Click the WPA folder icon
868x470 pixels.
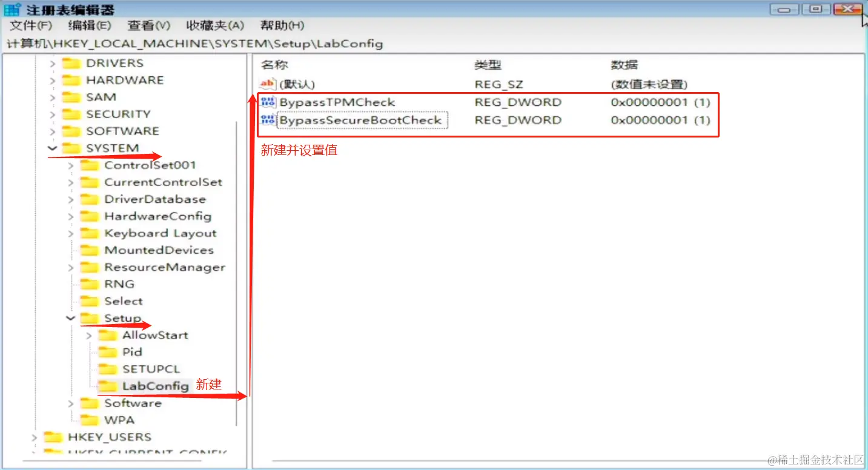point(90,419)
